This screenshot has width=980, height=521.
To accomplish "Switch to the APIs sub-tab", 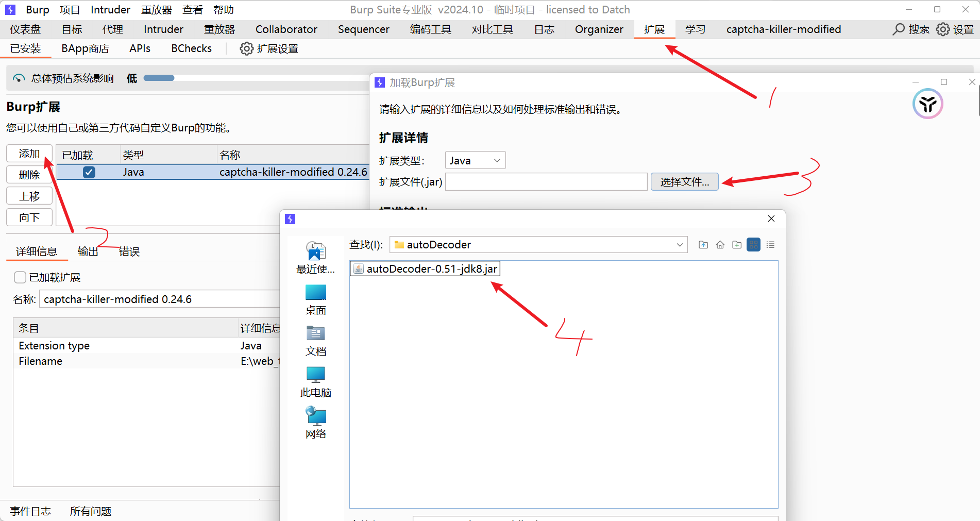I will tap(140, 48).
